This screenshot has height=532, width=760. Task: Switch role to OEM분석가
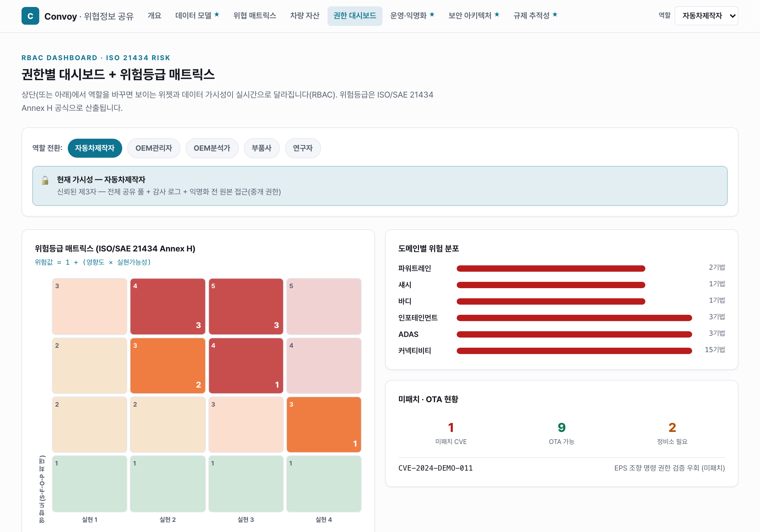pyautogui.click(x=212, y=148)
